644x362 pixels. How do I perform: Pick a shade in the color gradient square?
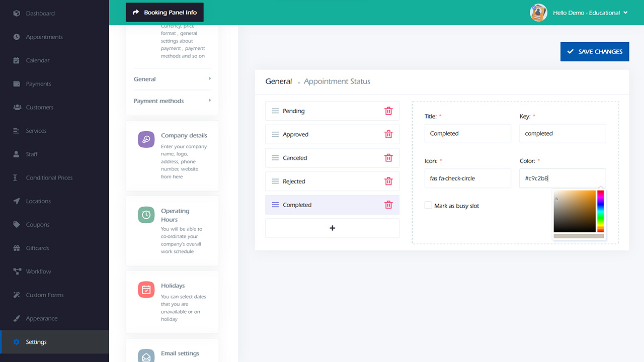pos(575,211)
